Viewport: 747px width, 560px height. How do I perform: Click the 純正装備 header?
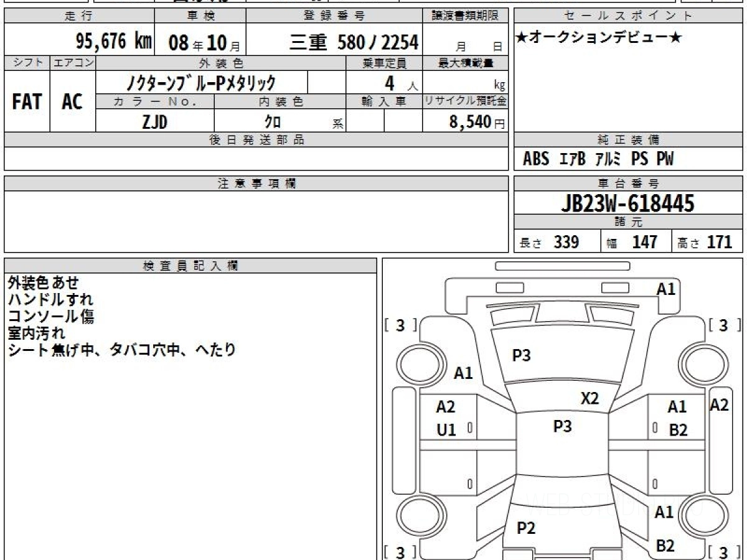(628, 140)
